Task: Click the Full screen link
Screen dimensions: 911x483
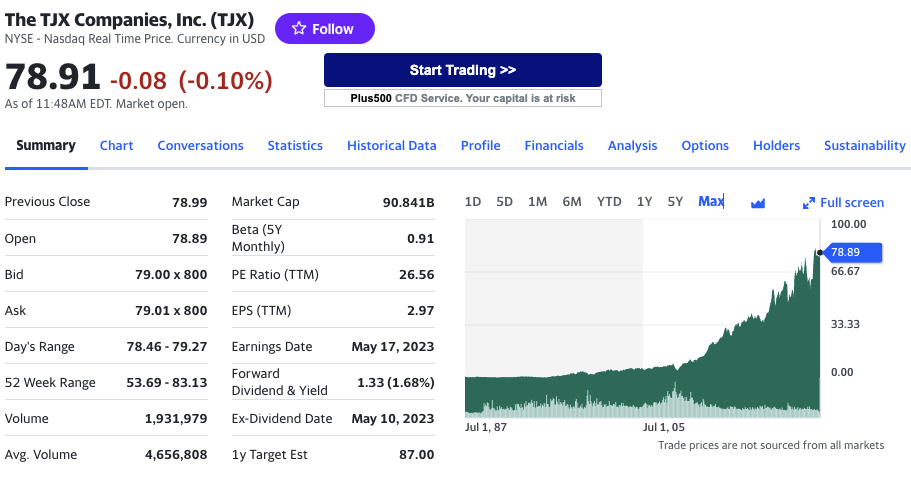Action: pos(852,203)
